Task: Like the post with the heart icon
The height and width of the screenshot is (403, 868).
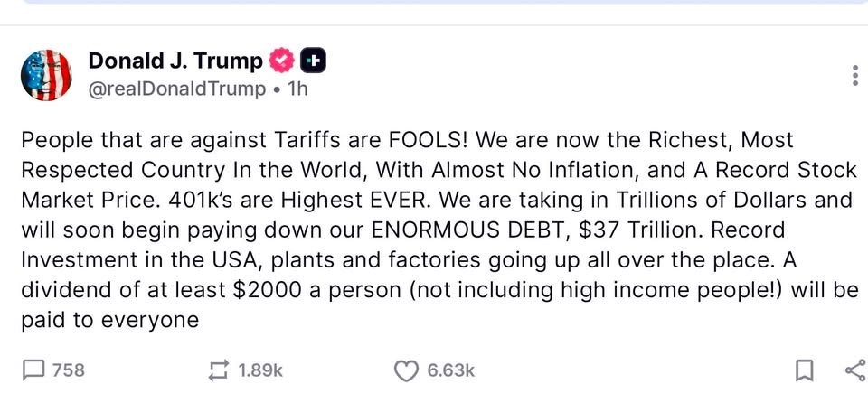Action: click(x=408, y=370)
